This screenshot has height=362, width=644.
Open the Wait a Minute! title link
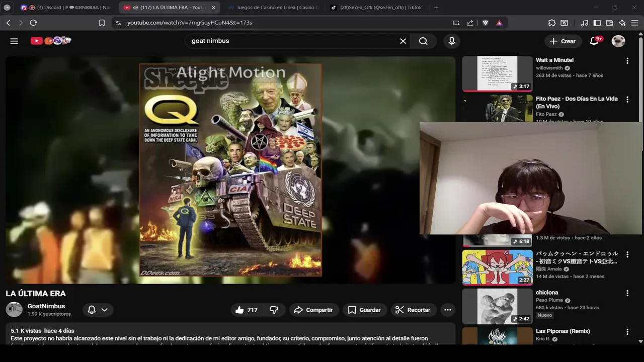pos(554,60)
